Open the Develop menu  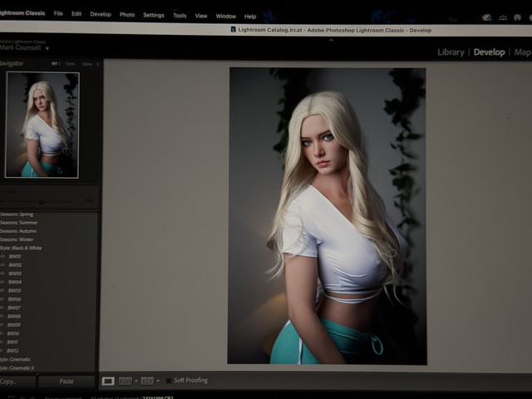click(101, 14)
